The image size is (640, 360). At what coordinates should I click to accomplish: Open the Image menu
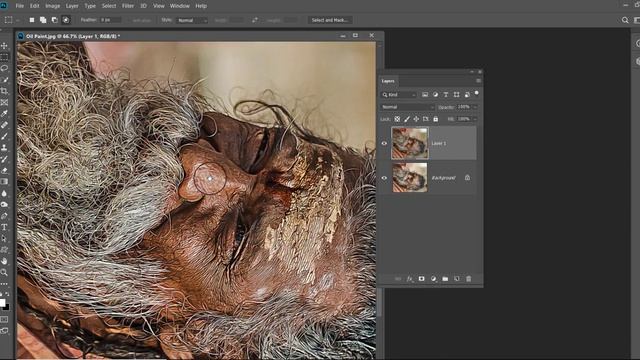[x=52, y=6]
